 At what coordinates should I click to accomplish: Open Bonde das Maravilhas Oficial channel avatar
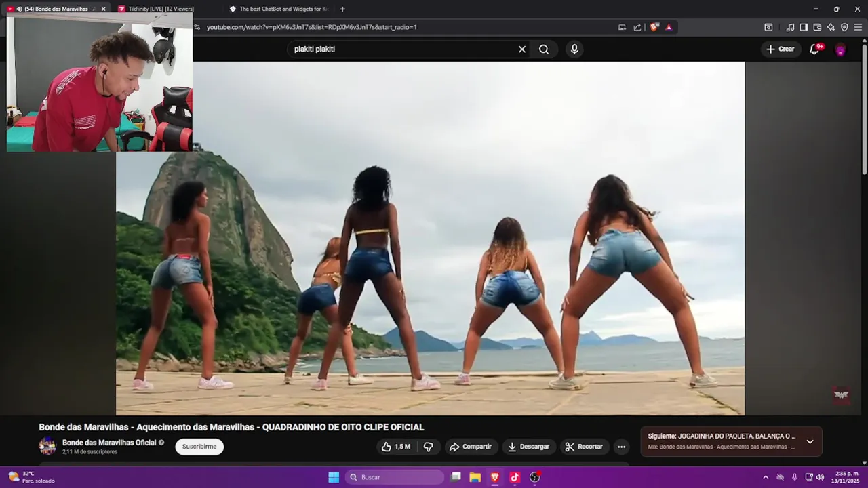point(47,446)
